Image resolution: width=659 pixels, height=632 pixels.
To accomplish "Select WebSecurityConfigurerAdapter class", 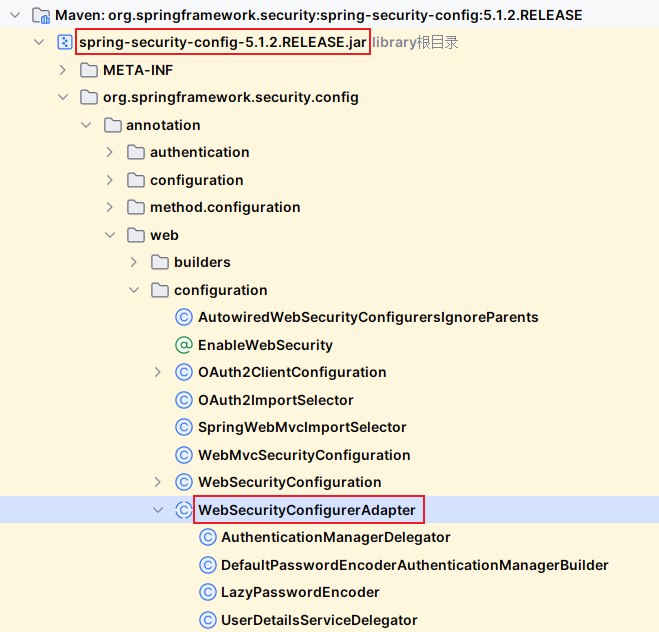I will [307, 510].
